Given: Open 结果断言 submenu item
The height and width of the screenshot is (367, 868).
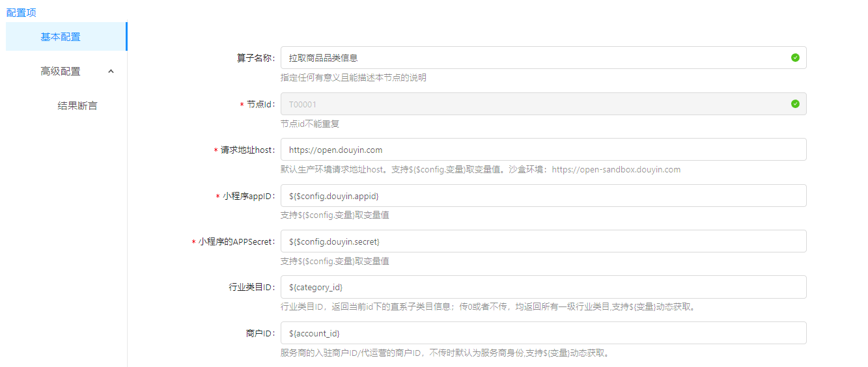Looking at the screenshot, I should click(77, 106).
